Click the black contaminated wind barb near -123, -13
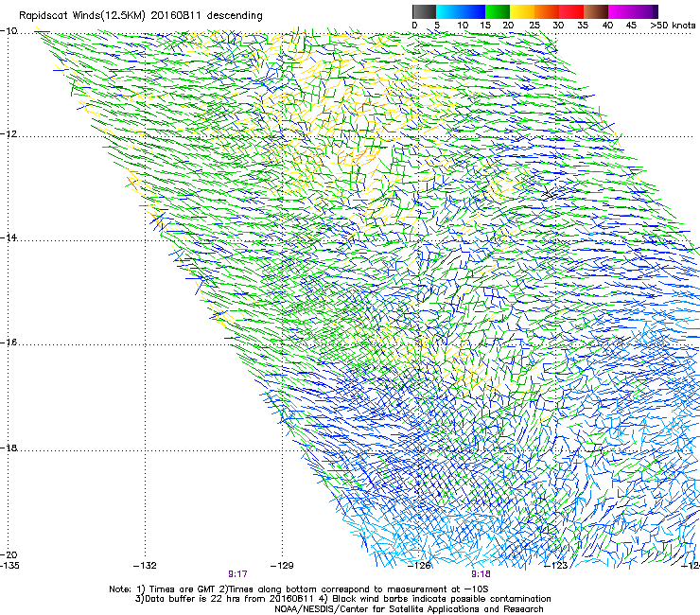700x615 pixels. (549, 192)
